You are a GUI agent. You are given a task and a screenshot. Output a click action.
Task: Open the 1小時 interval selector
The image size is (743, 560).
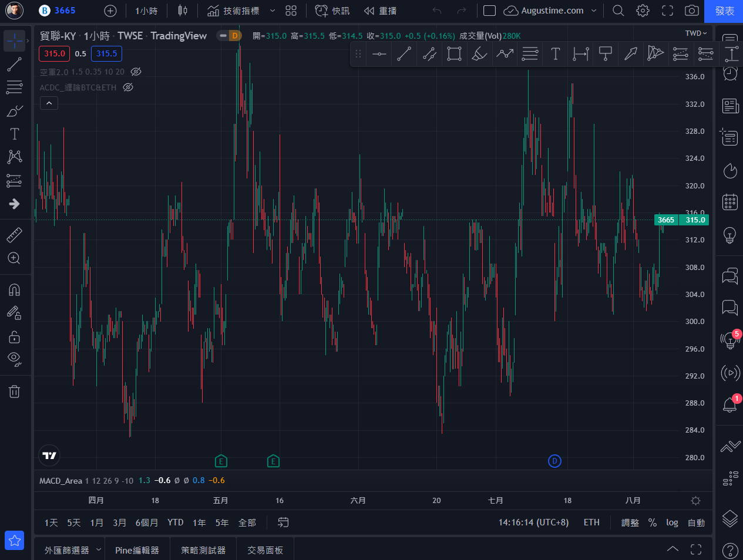coord(146,11)
